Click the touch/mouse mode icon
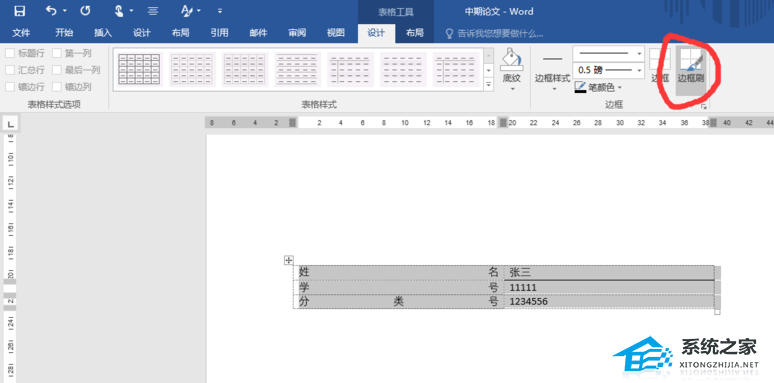Screen dimensions: 774x383 click(x=118, y=10)
